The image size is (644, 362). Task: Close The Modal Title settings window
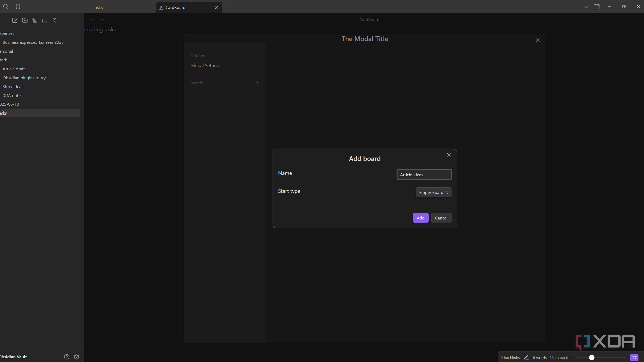538,40
